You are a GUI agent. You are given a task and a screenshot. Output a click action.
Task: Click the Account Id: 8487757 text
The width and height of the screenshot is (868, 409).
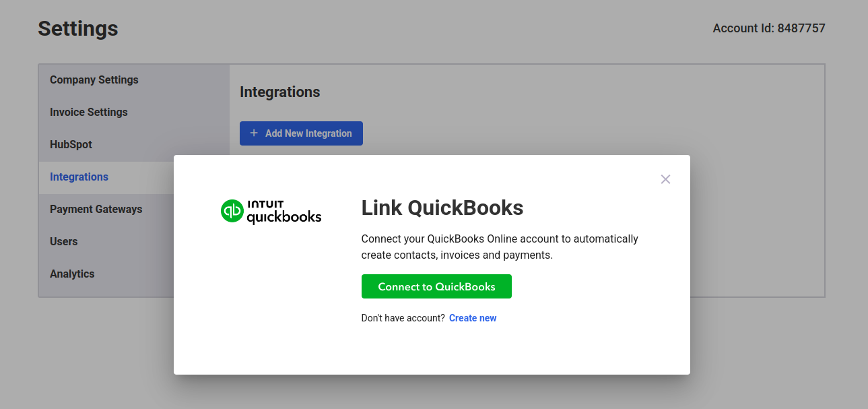769,28
